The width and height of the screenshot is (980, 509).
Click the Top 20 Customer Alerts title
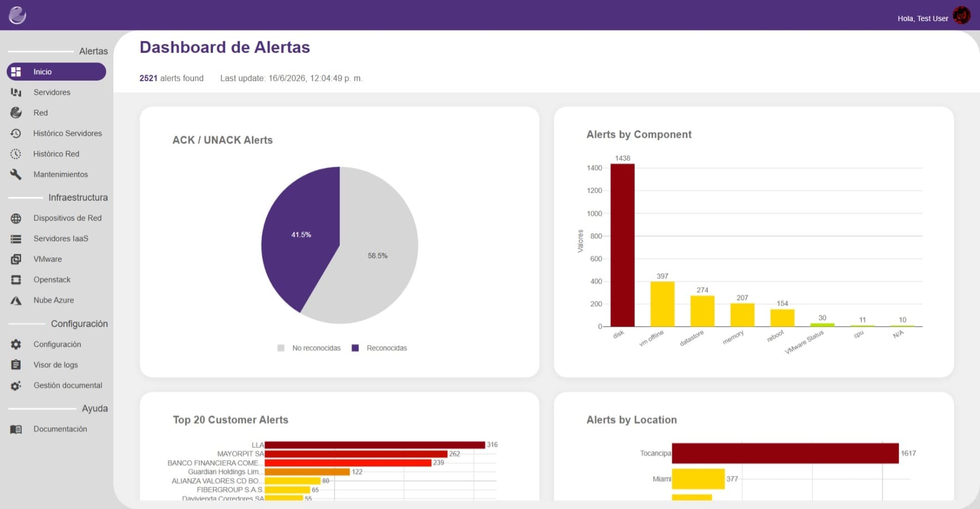[231, 420]
